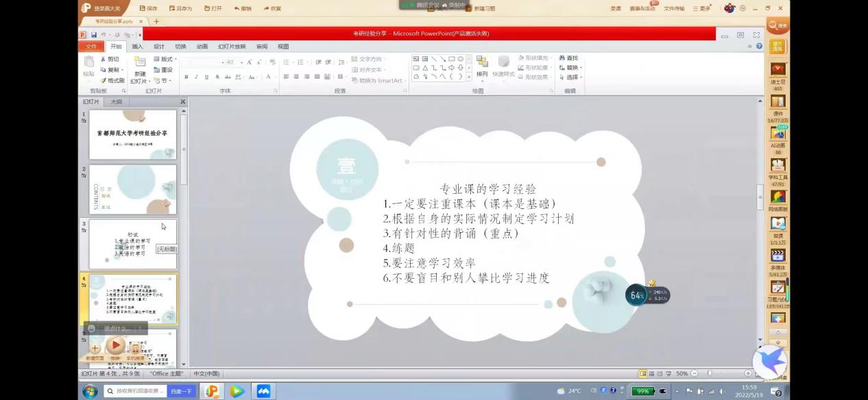Screen dimensions: 868x400
Task: Click the Find (查找) icon
Action: (x=568, y=58)
